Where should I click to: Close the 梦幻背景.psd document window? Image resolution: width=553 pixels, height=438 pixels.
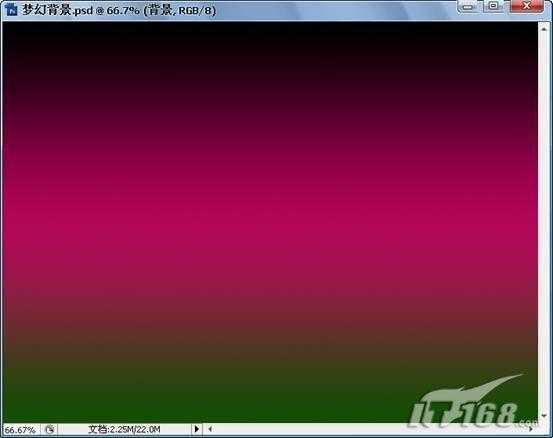526,6
